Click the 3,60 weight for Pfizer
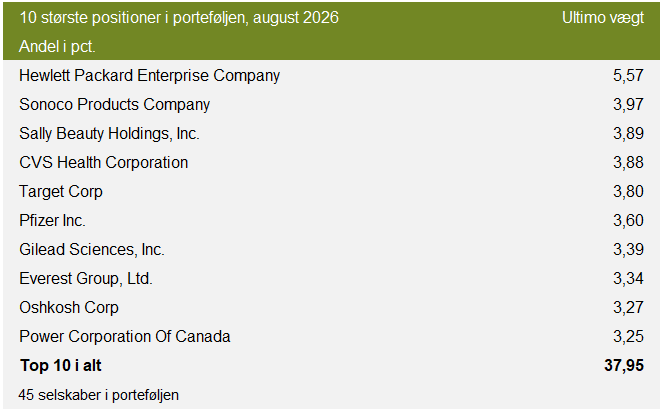662x412 pixels. coord(628,220)
